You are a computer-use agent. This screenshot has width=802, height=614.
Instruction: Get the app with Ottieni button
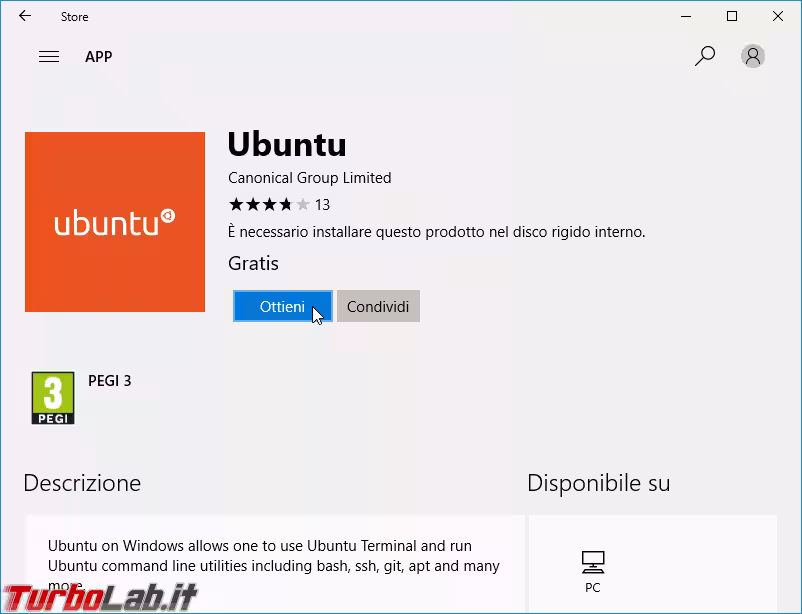point(282,306)
